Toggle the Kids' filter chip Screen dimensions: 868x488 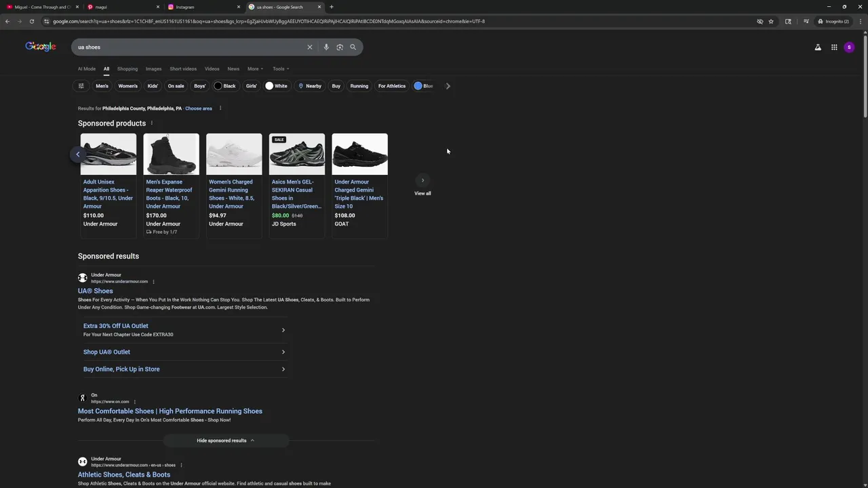click(153, 86)
